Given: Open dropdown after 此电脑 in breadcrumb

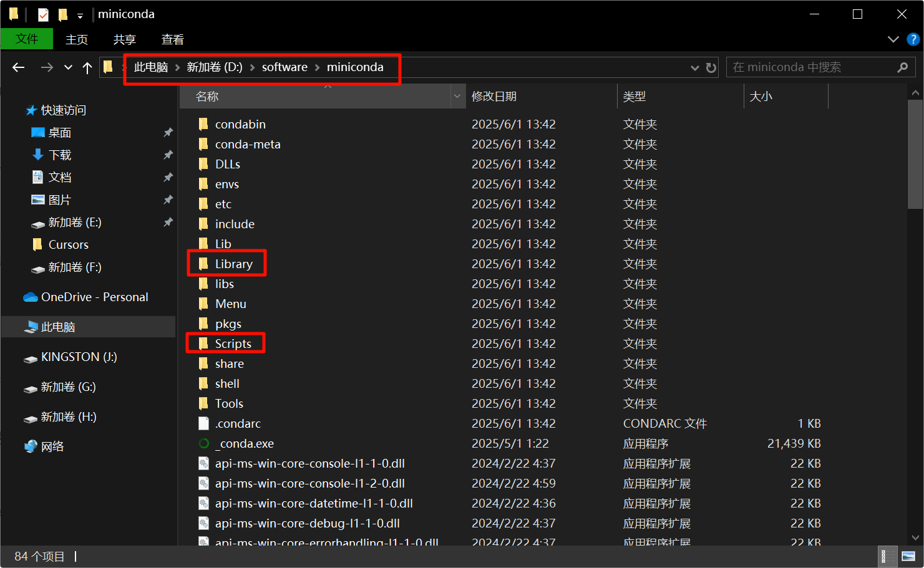Looking at the screenshot, I should click(x=178, y=67).
